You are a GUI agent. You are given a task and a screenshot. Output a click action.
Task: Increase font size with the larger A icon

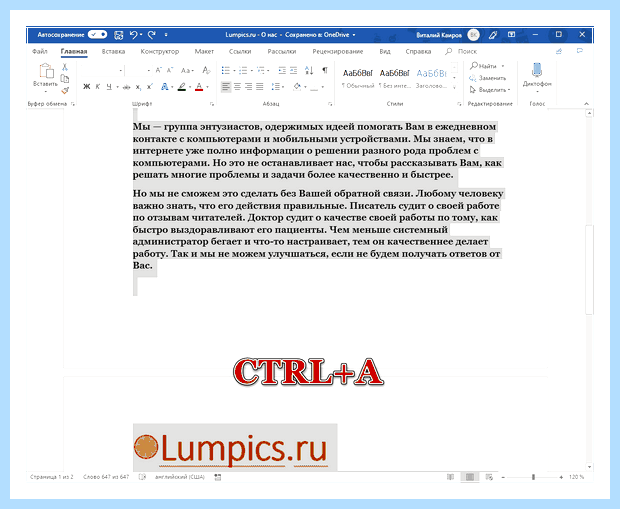coord(159,70)
